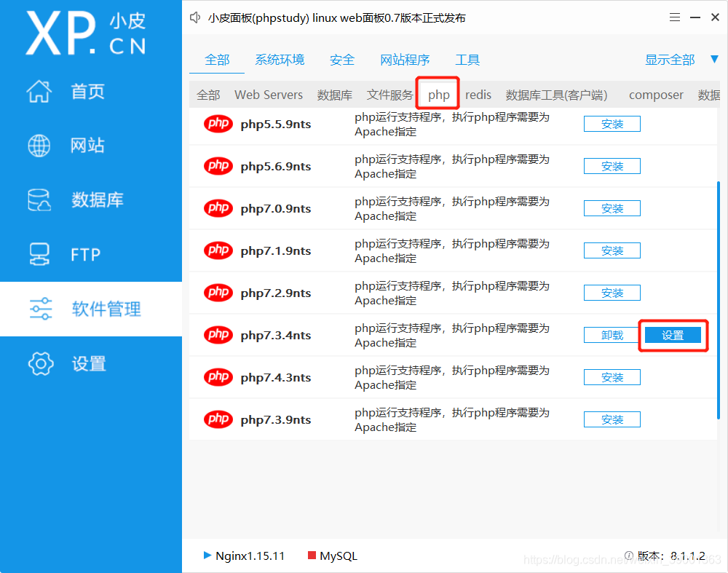Uninstall php7.3.4nts with 卸载 button

tap(612, 335)
